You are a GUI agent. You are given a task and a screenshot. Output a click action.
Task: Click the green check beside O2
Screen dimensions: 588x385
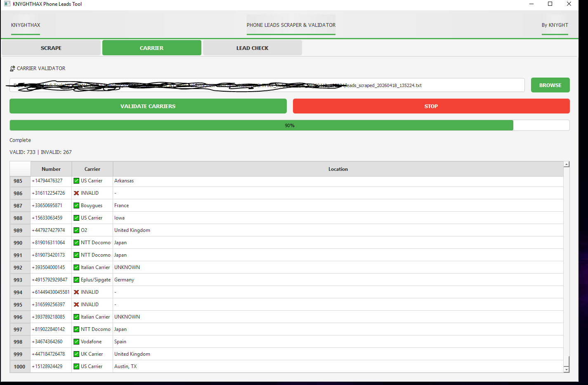point(76,230)
